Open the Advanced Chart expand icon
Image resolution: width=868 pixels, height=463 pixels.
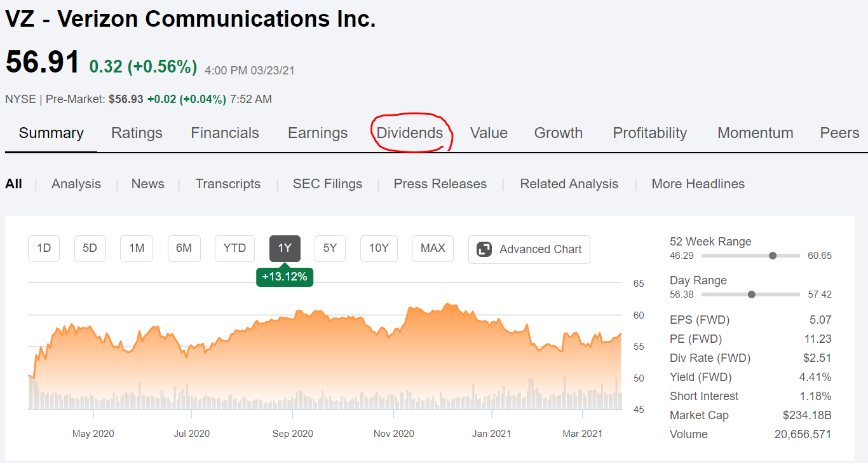coord(484,249)
